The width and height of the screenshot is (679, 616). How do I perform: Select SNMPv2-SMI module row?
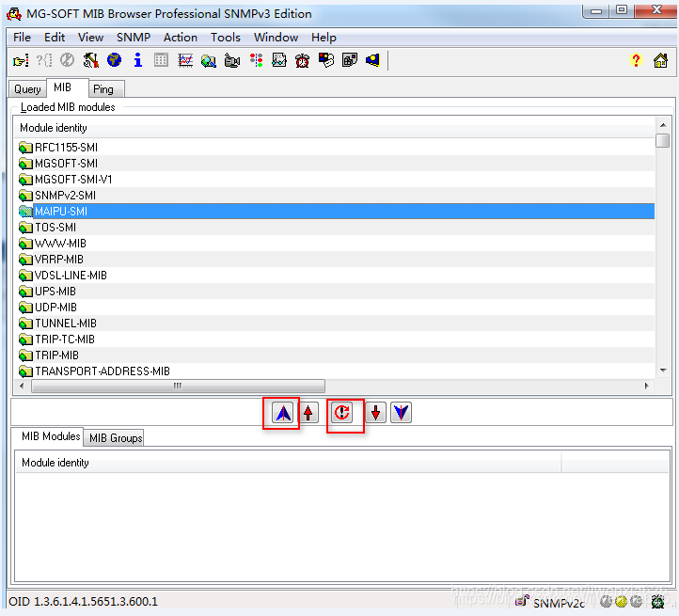pos(336,196)
